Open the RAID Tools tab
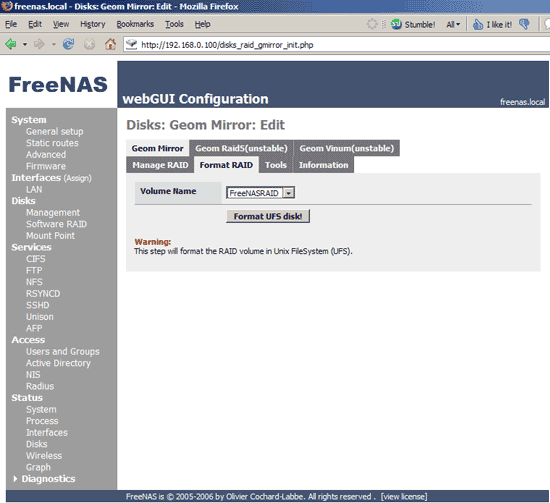 tap(276, 165)
